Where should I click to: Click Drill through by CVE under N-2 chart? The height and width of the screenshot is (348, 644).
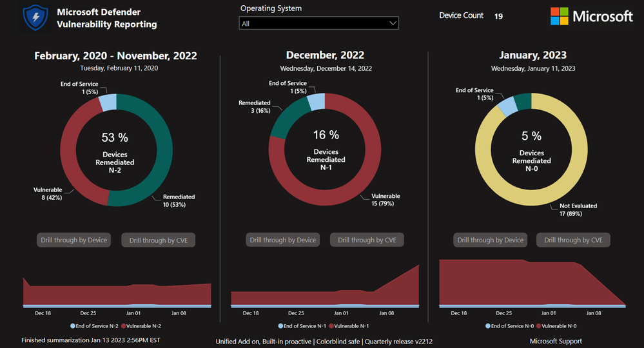159,240
